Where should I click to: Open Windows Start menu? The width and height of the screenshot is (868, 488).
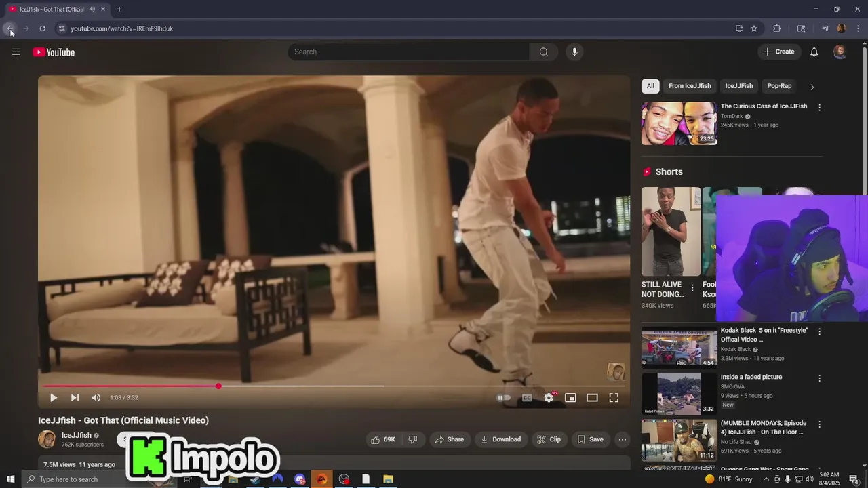(11, 479)
